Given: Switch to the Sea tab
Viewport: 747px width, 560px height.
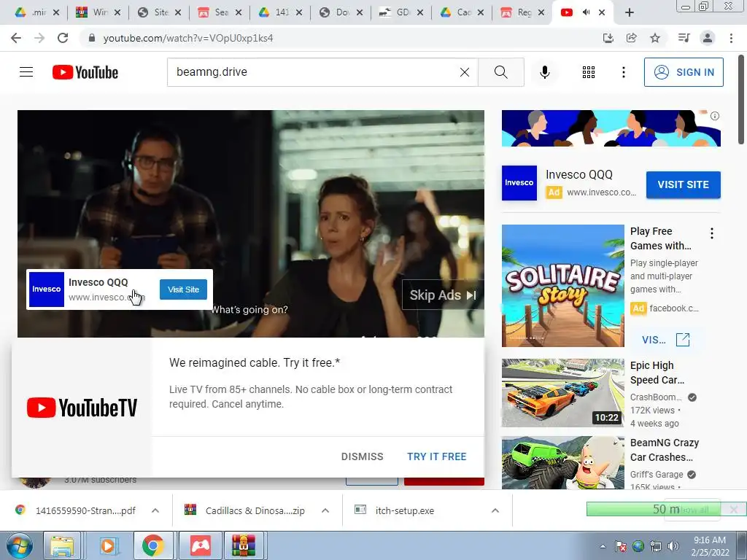Looking at the screenshot, I should click(220, 12).
